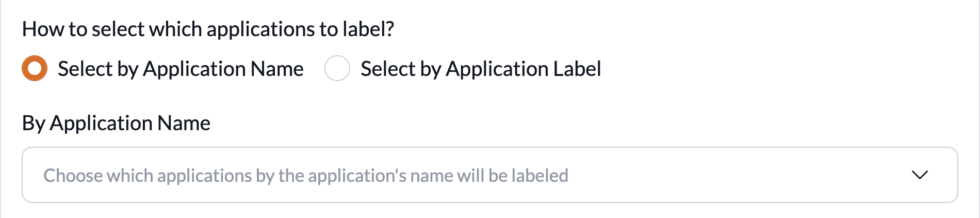Viewport: 980px width, 218px height.
Task: Click the "Select by Application Label" label text
Action: [x=480, y=69]
